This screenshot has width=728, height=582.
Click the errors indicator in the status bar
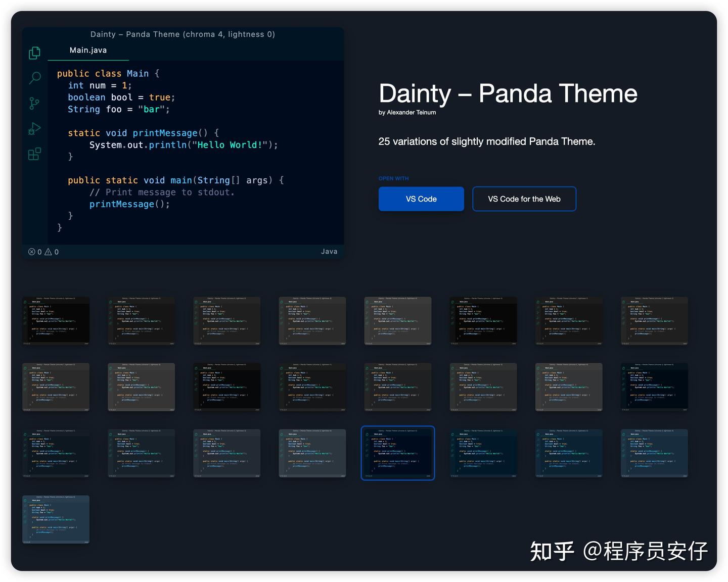[34, 251]
